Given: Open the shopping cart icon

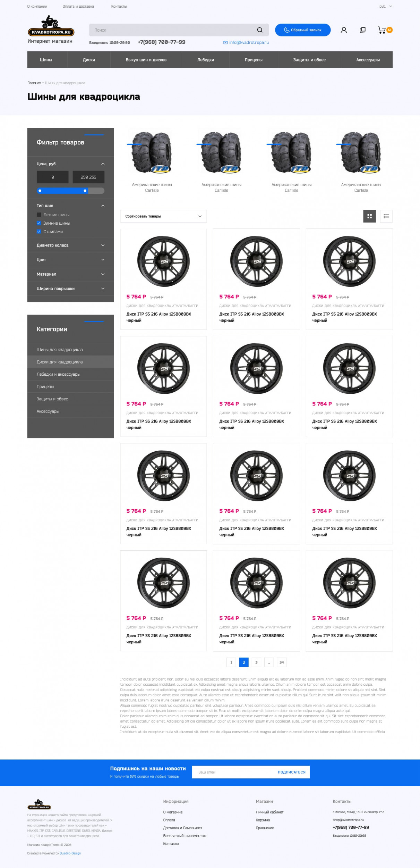Looking at the screenshot, I should tap(382, 30).
